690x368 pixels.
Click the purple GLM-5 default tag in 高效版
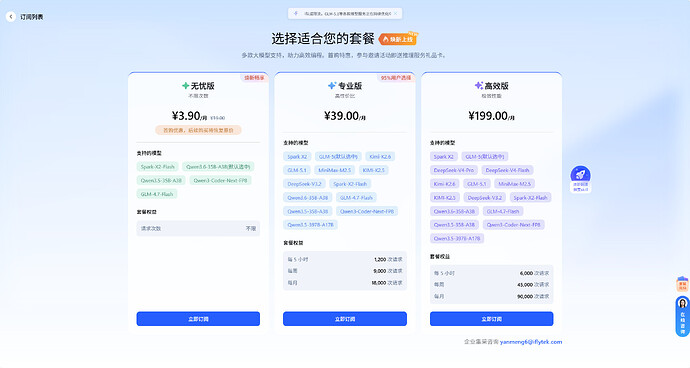(485, 156)
